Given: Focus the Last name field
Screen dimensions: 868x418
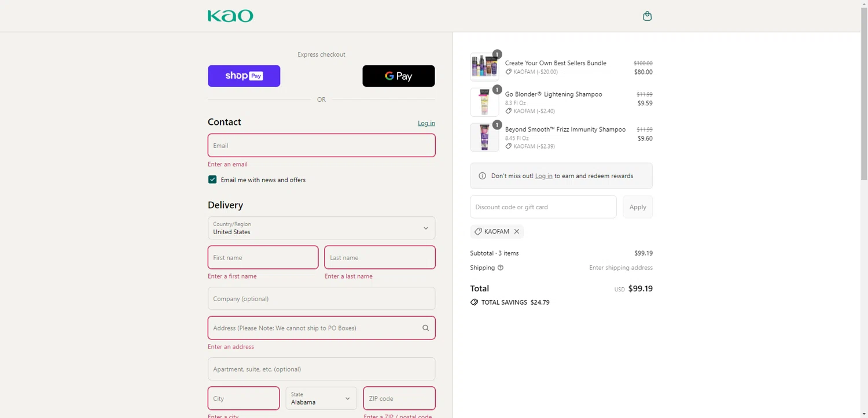Looking at the screenshot, I should pyautogui.click(x=380, y=257).
